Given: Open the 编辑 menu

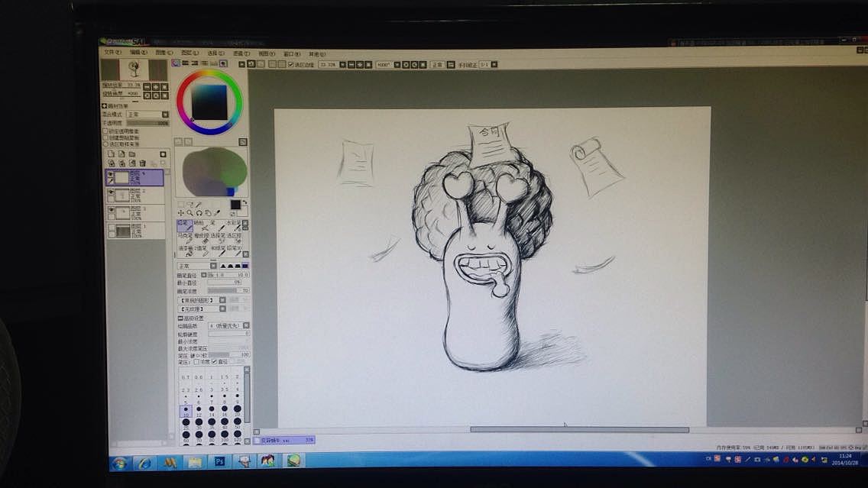Looking at the screenshot, I should coord(138,53).
